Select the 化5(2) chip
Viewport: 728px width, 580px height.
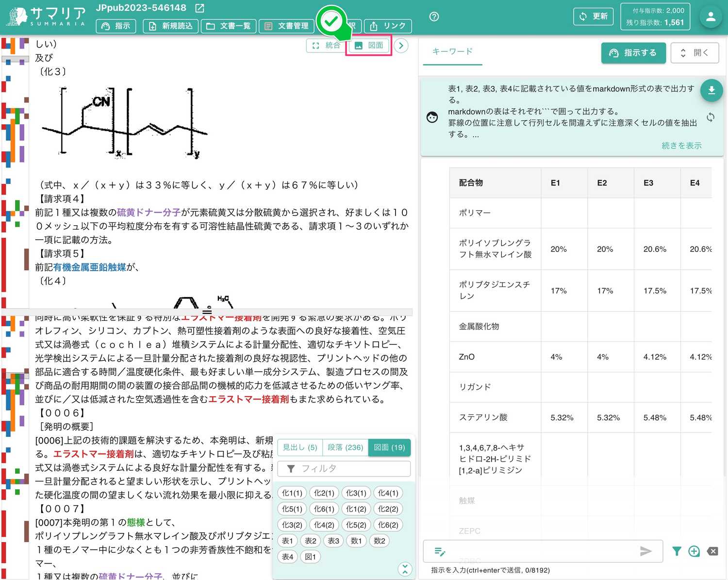click(356, 525)
